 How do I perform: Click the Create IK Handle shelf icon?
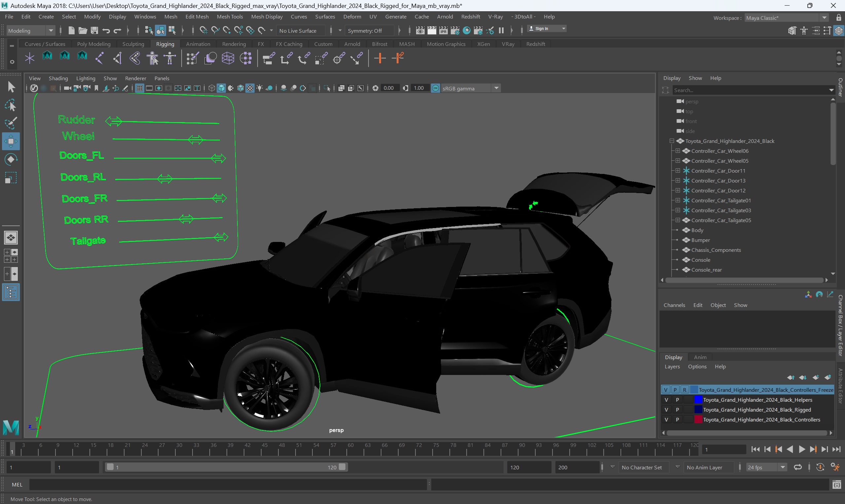point(118,58)
